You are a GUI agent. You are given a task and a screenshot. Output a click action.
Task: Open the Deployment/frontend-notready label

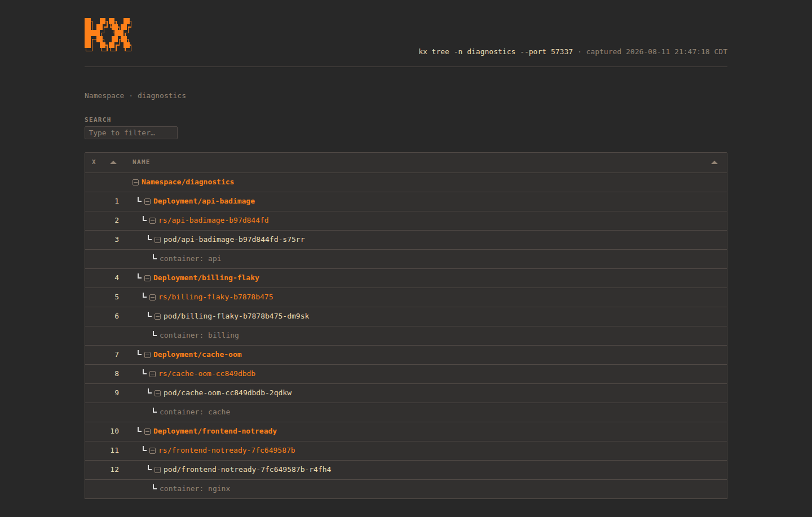[x=215, y=431]
